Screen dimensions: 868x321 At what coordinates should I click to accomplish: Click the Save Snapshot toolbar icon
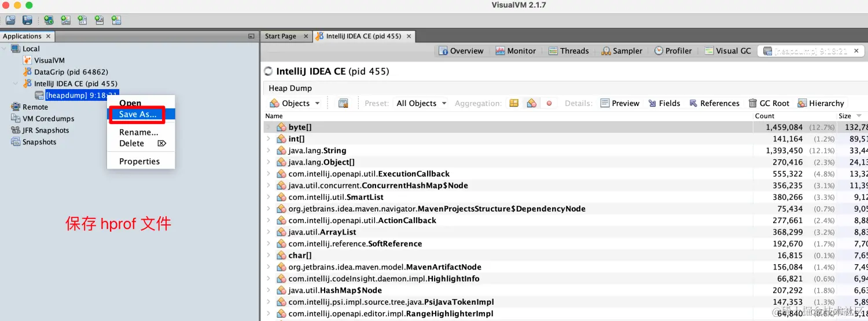[27, 20]
